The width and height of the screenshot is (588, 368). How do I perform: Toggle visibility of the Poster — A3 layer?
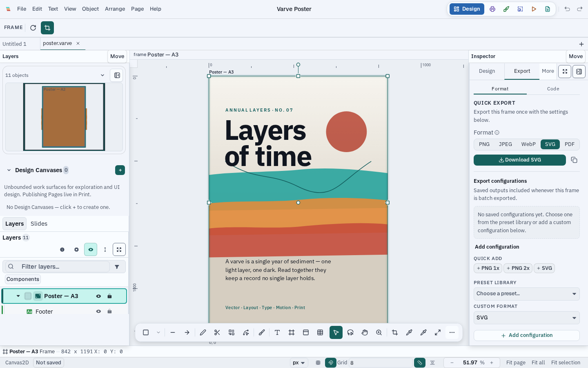[98, 296]
